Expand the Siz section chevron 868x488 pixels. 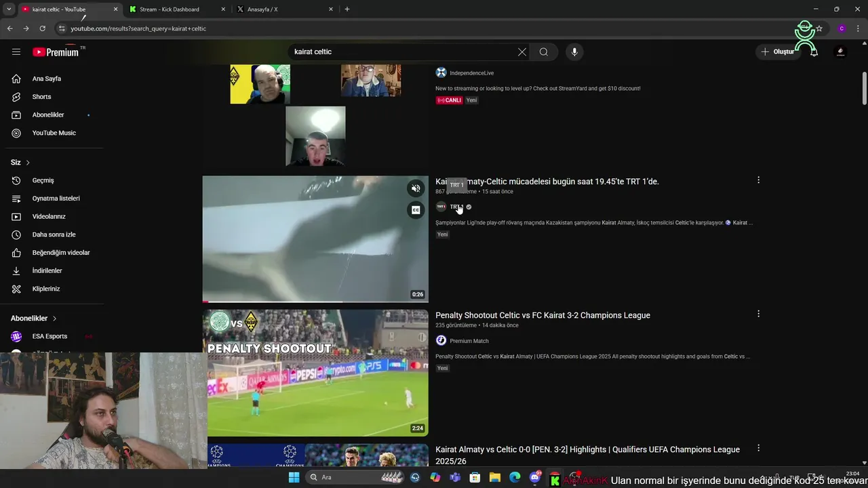[28, 163]
